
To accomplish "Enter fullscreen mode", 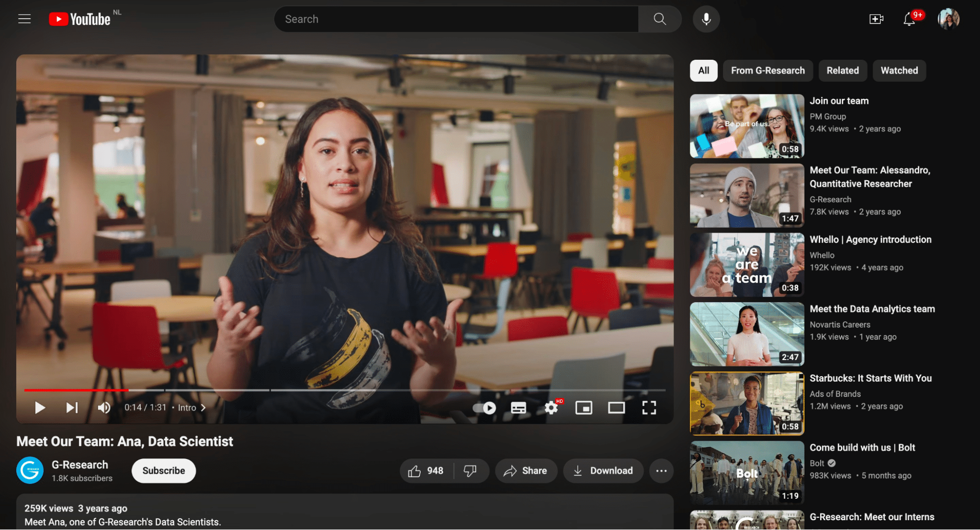I will 649,407.
